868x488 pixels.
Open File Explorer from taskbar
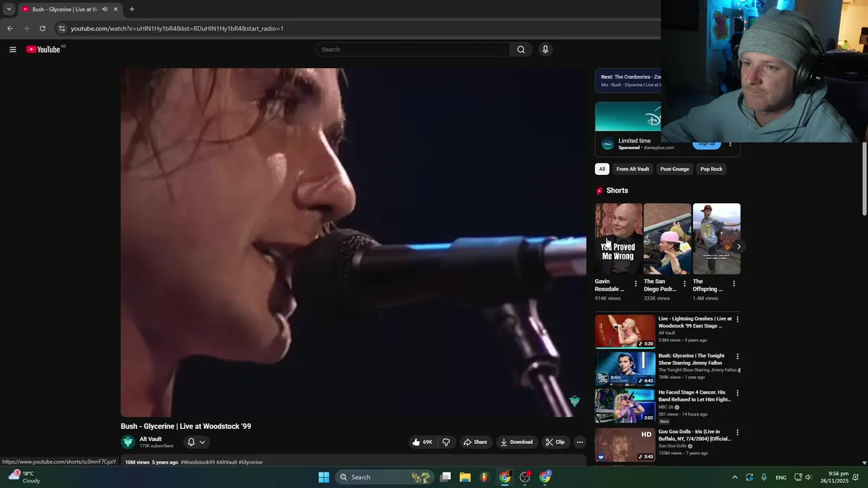(465, 477)
